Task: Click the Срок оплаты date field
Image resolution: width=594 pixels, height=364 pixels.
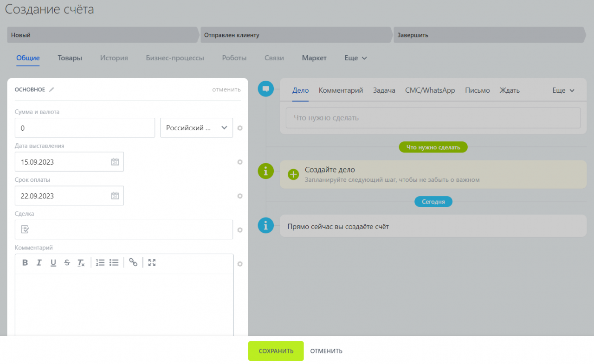Action: pyautogui.click(x=69, y=196)
